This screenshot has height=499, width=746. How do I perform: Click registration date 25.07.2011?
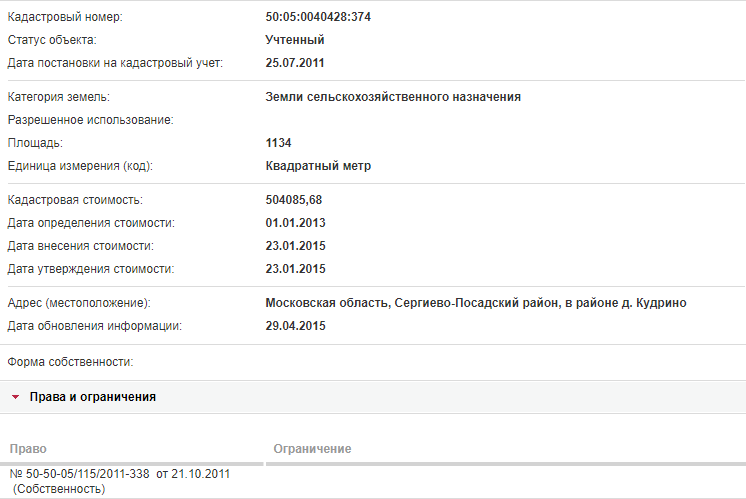pyautogui.click(x=294, y=63)
